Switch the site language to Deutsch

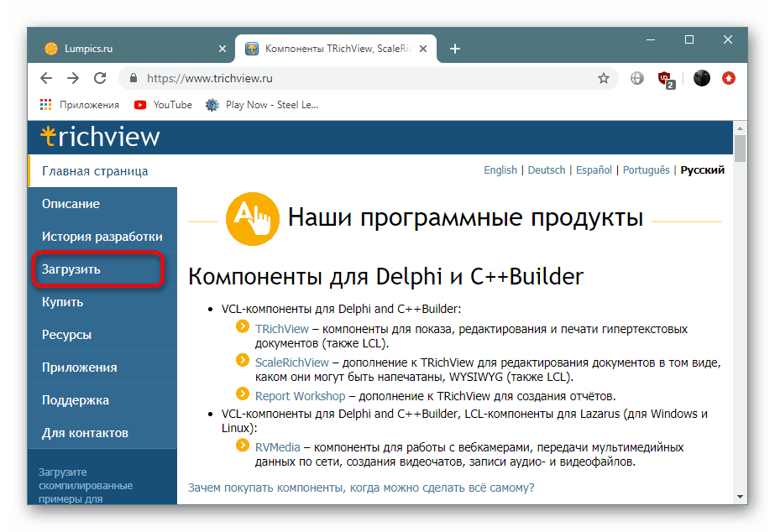tap(546, 170)
